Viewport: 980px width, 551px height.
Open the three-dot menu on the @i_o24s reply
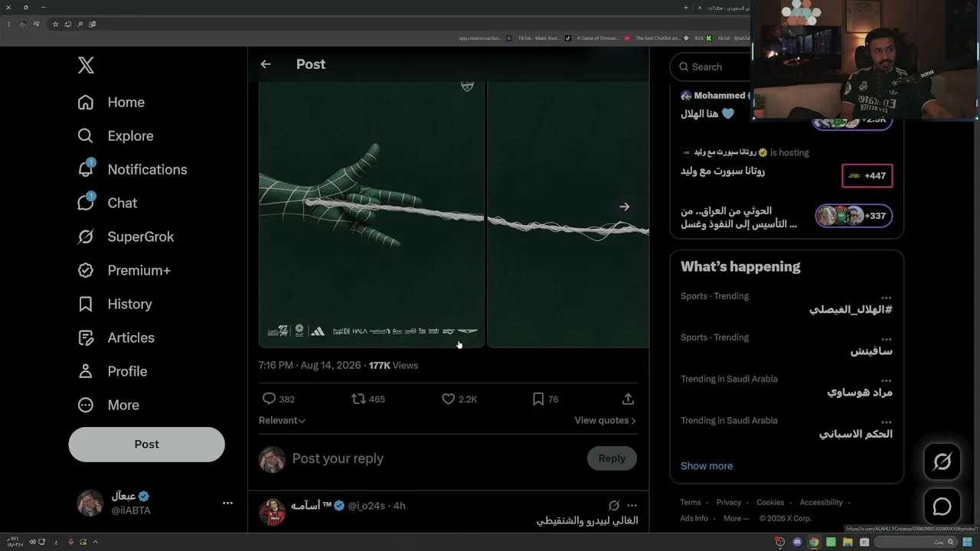(x=632, y=506)
